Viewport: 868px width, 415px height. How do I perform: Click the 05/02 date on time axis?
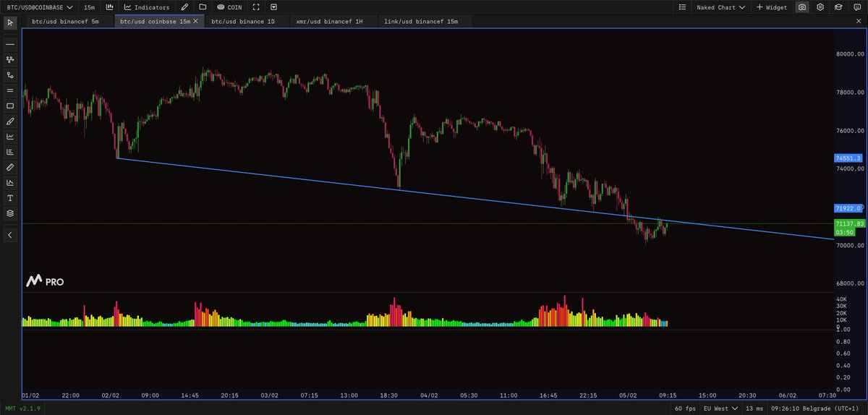[628, 395]
